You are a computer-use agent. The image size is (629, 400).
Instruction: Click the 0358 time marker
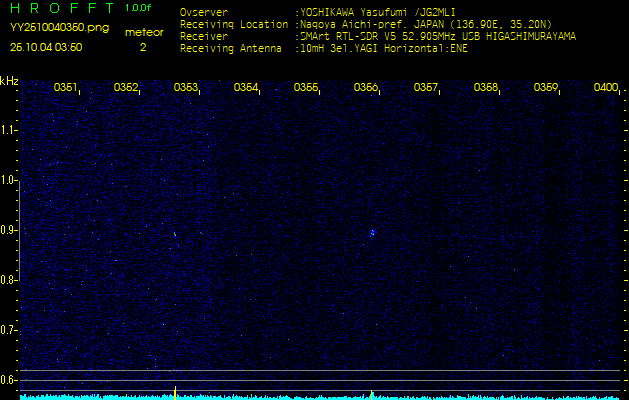pos(485,87)
